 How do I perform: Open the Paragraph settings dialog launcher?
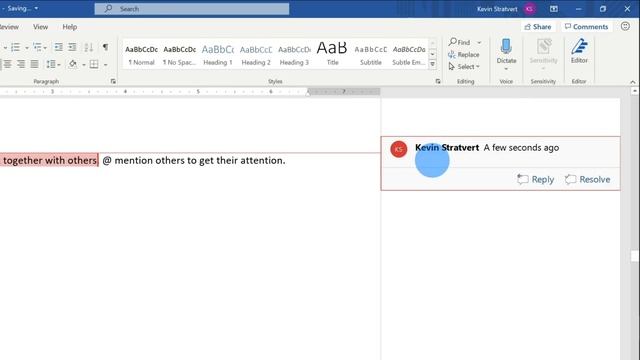click(x=113, y=81)
